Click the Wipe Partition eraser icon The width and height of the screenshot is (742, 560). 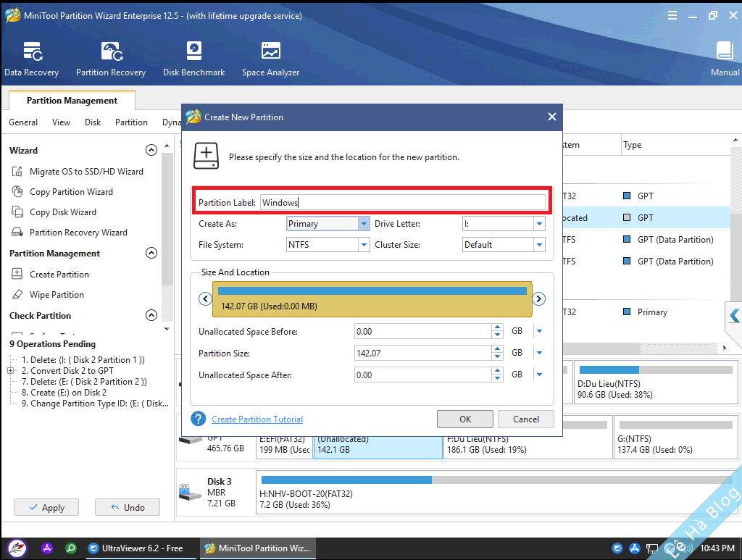(x=17, y=294)
